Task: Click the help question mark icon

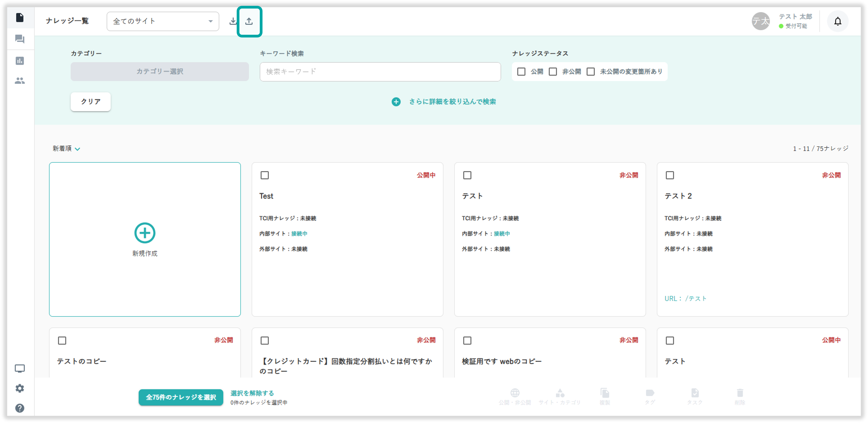Action: [20, 408]
